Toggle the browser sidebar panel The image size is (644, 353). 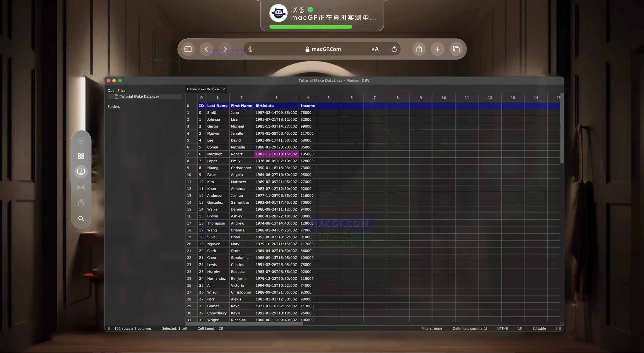[x=188, y=49]
